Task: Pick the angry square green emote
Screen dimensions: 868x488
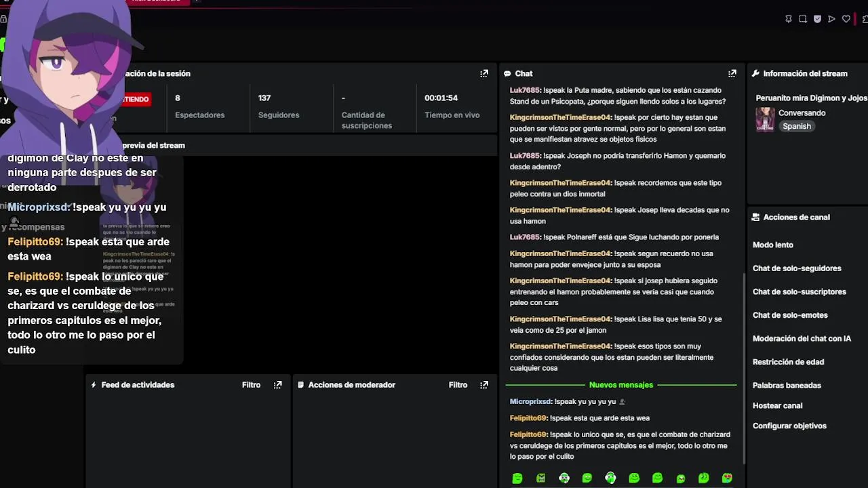Action: (540, 479)
